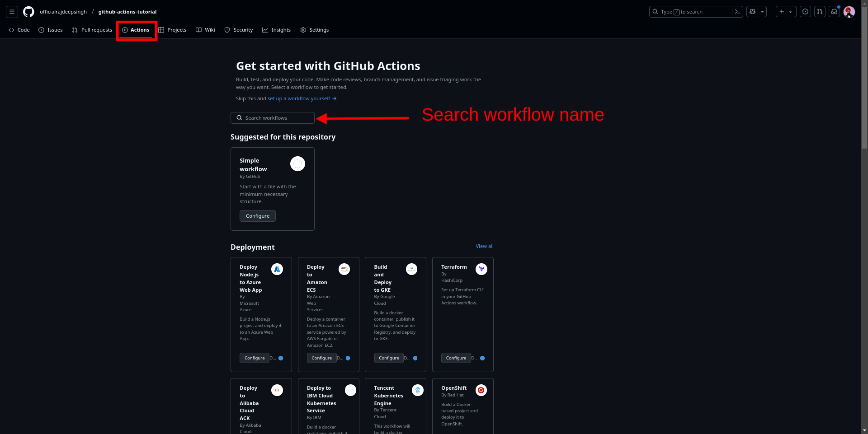This screenshot has width=868, height=434.
Task: Open officialrajdeepsingh owner link
Action: click(63, 12)
